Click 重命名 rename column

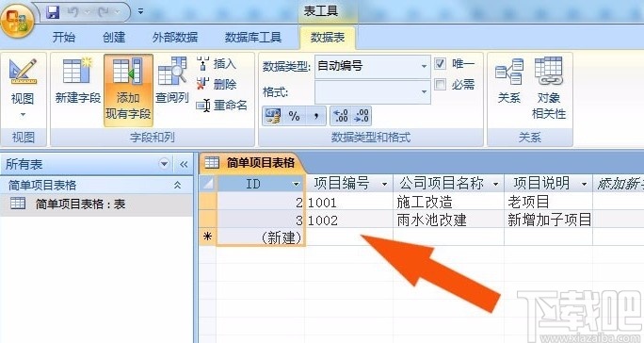(222, 106)
